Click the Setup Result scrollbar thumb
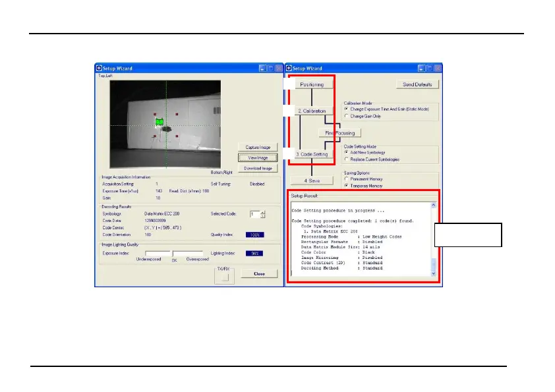This screenshot has height=392, width=555. click(434, 265)
